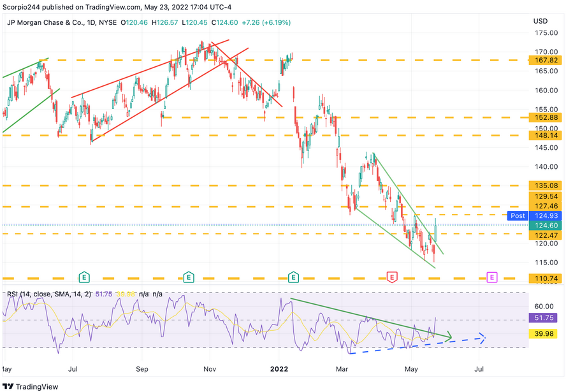The image size is (566, 392).
Task: Click the purple 51.75 RSI scale label
Action: 543,317
